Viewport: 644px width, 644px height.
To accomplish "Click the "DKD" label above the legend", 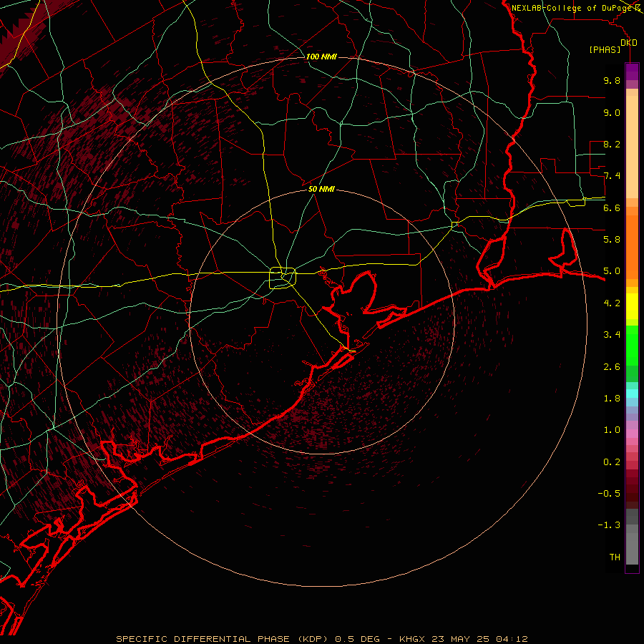I will pos(629,43).
